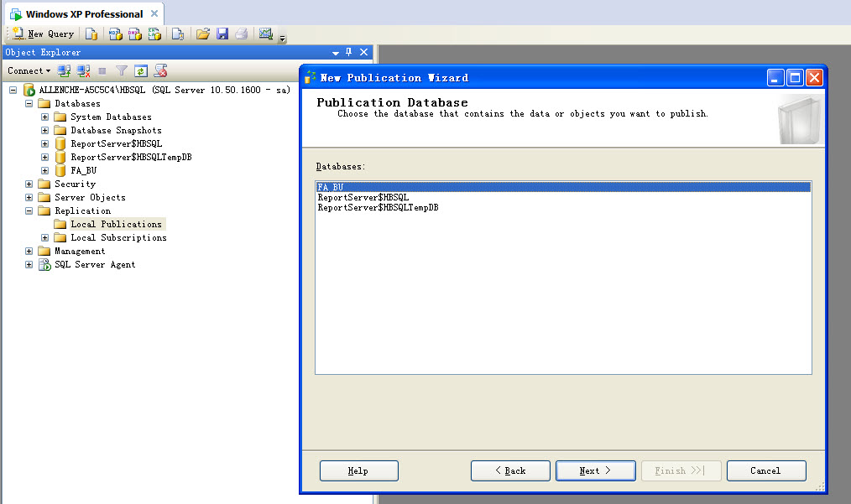The image size is (851, 504).
Task: Open the Activity Monitor icon
Action: pyautogui.click(x=265, y=34)
